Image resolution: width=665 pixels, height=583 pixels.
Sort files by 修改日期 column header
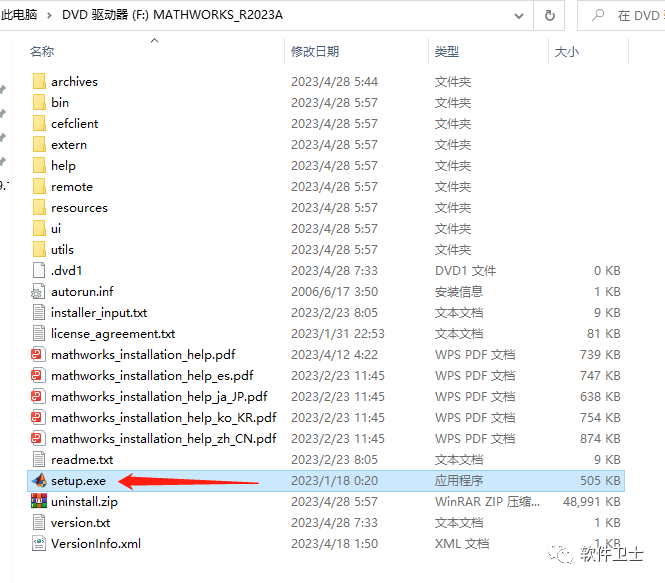(315, 52)
